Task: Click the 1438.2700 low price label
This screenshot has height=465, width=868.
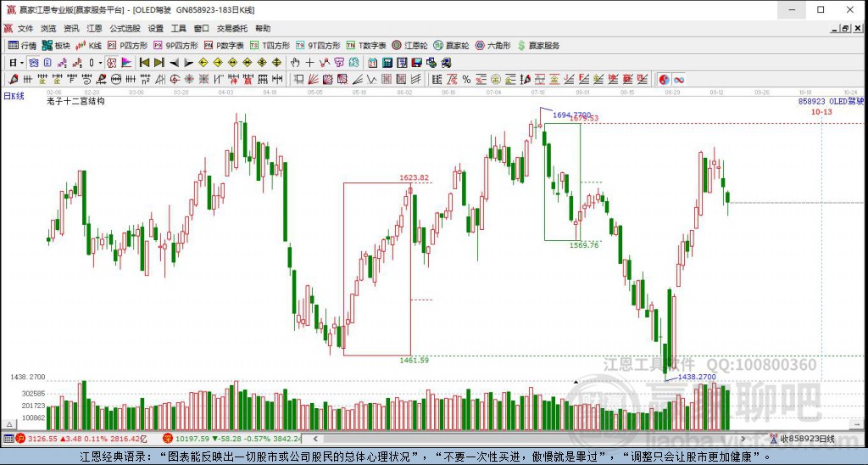Action: 697,377
